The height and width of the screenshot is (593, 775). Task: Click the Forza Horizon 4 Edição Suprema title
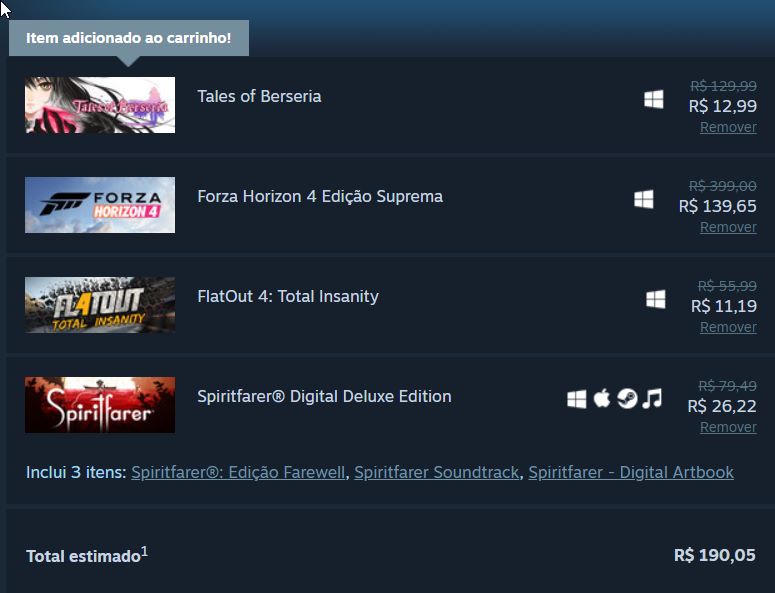(320, 196)
